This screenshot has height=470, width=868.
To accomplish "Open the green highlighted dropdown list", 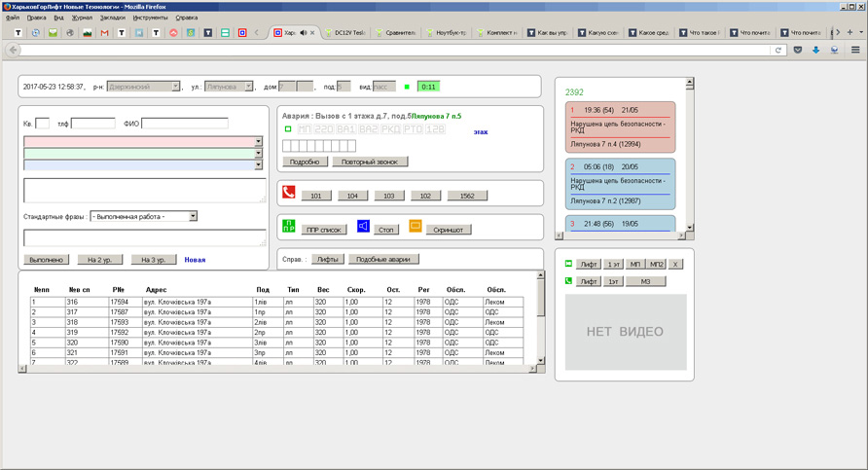I will 258,154.
